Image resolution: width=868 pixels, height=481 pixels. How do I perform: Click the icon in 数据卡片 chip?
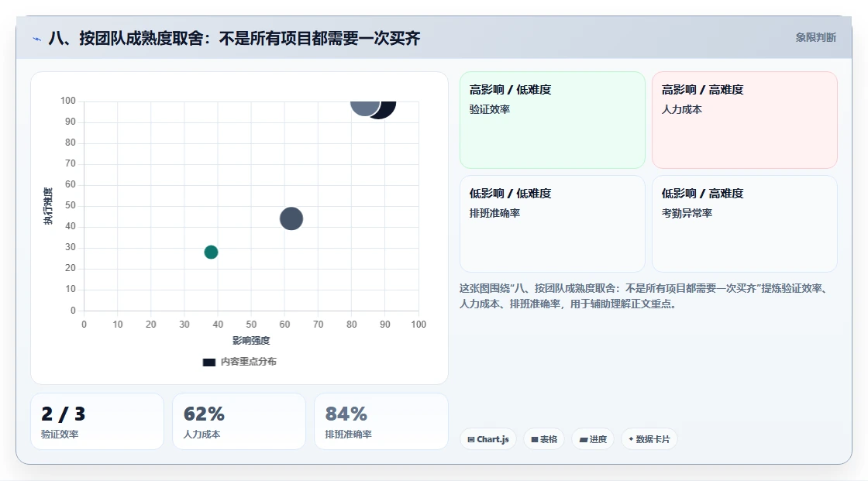(x=631, y=439)
